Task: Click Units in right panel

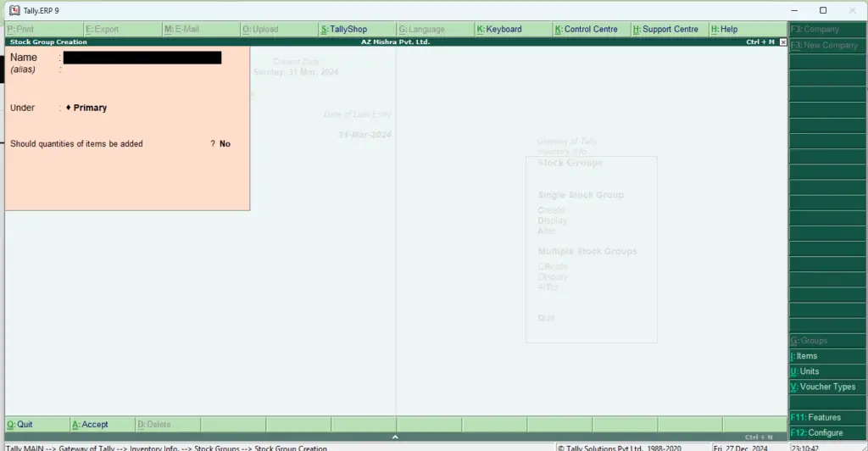Action: tap(827, 372)
